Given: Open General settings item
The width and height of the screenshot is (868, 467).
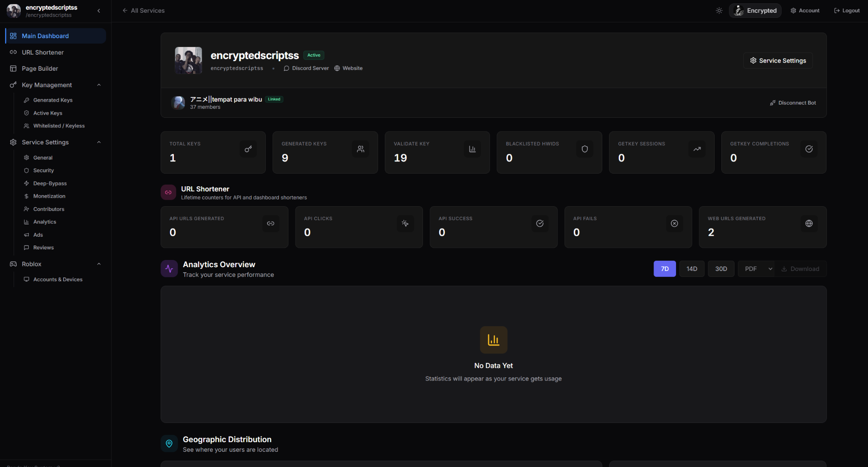Looking at the screenshot, I should pos(43,158).
